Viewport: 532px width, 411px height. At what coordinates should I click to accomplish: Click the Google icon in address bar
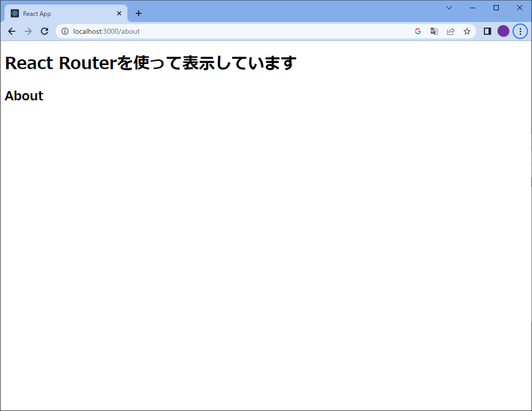point(418,31)
